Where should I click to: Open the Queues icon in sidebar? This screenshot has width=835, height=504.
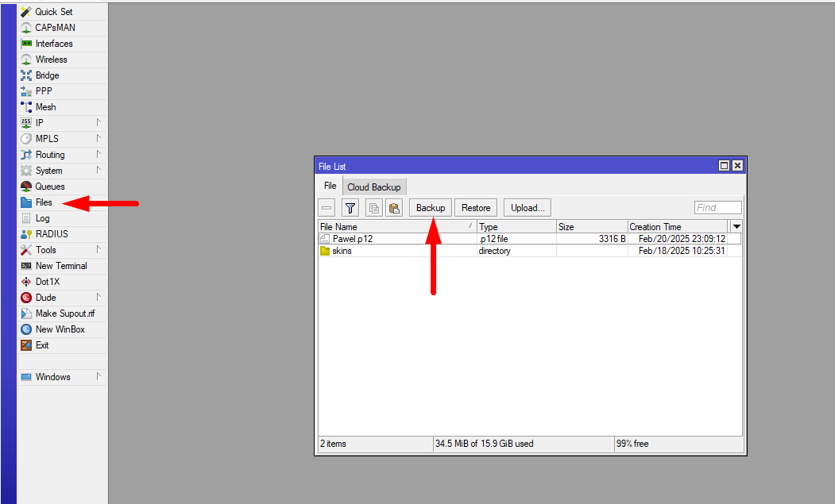(26, 187)
